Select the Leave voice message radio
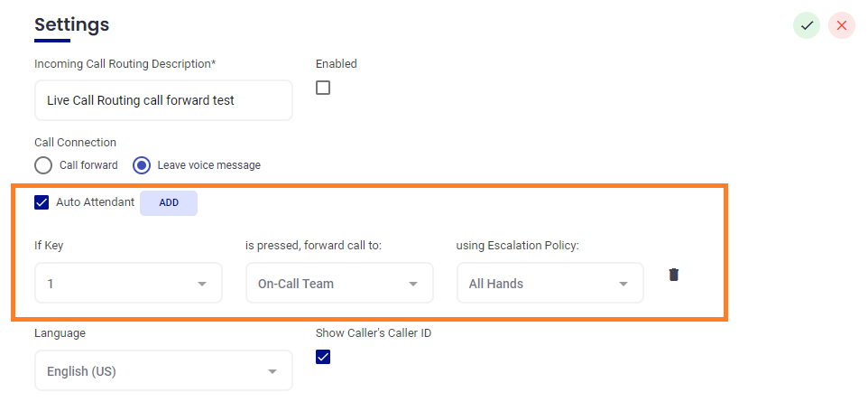 tap(142, 165)
